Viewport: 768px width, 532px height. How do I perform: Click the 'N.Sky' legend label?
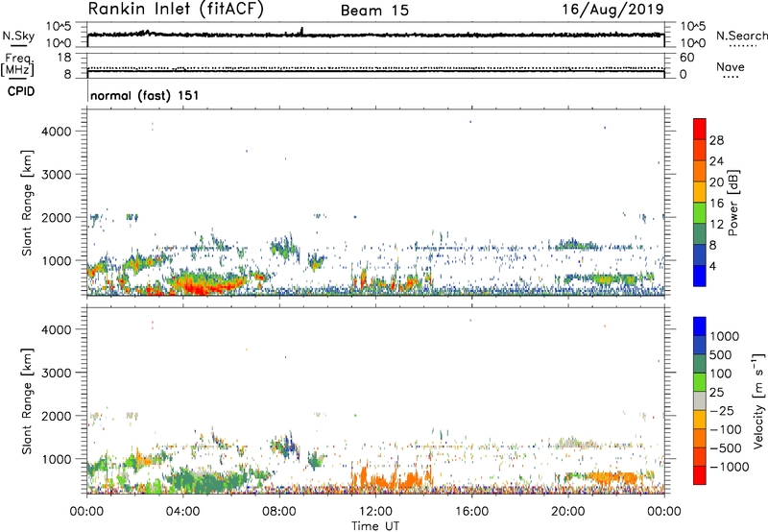(x=18, y=36)
